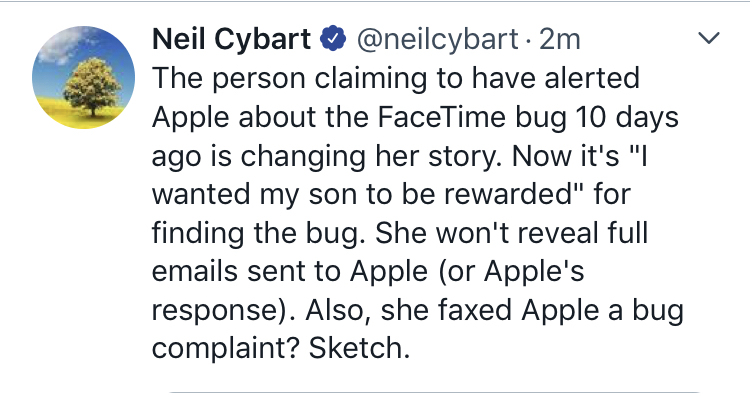The height and width of the screenshot is (393, 750).
Task: Expand the tweet options chevron menu
Action: [x=709, y=38]
